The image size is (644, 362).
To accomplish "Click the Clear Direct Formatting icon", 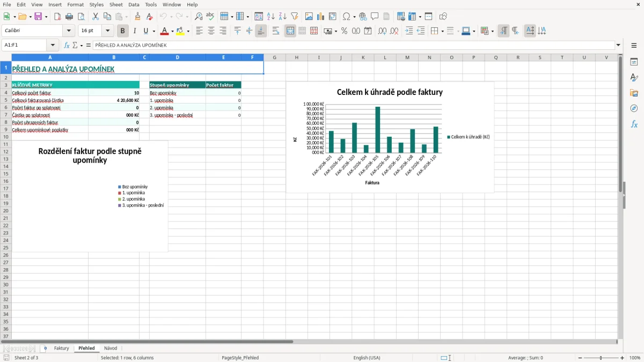I will click(x=149, y=17).
